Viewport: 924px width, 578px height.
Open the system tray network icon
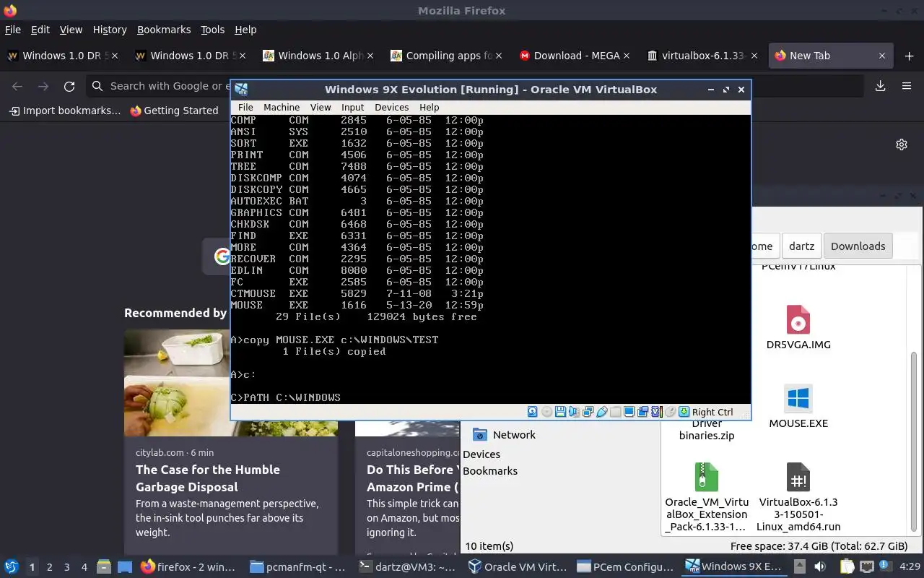tap(866, 567)
